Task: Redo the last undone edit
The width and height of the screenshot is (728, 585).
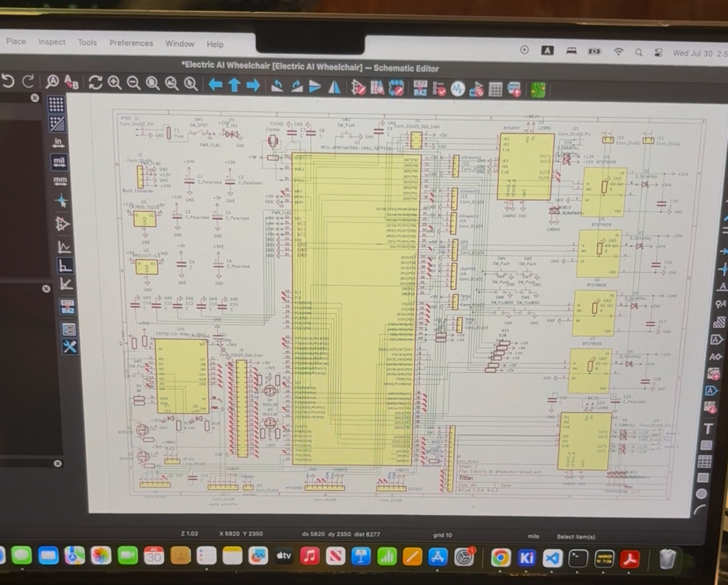Action: pos(28,82)
